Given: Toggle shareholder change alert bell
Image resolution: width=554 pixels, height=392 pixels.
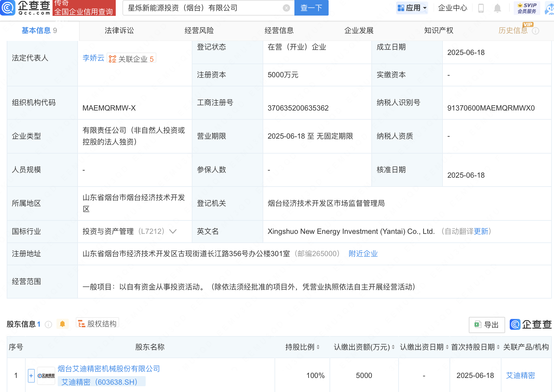Looking at the screenshot, I should click(x=62, y=324).
